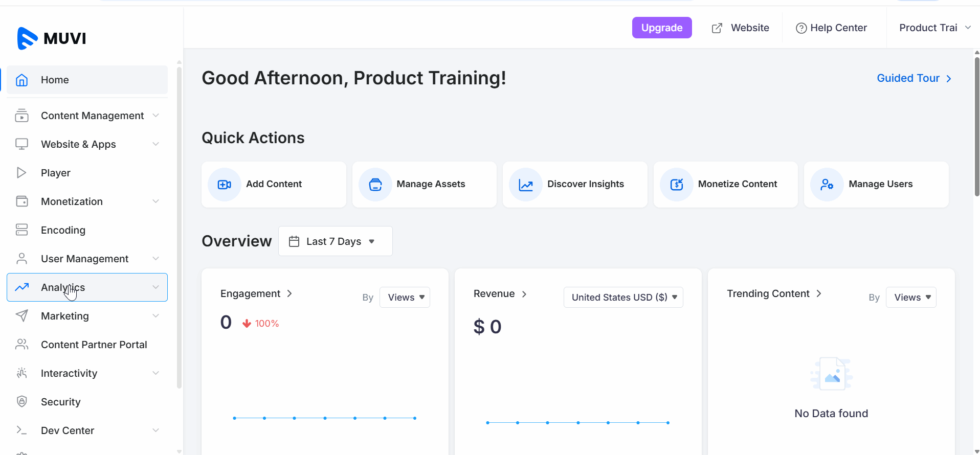Click the Player play icon in sidebar
Viewport: 980px width, 455px height.
tap(21, 173)
